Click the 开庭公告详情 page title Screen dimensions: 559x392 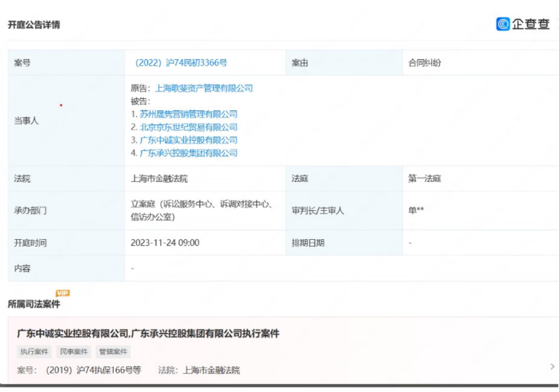34,24
